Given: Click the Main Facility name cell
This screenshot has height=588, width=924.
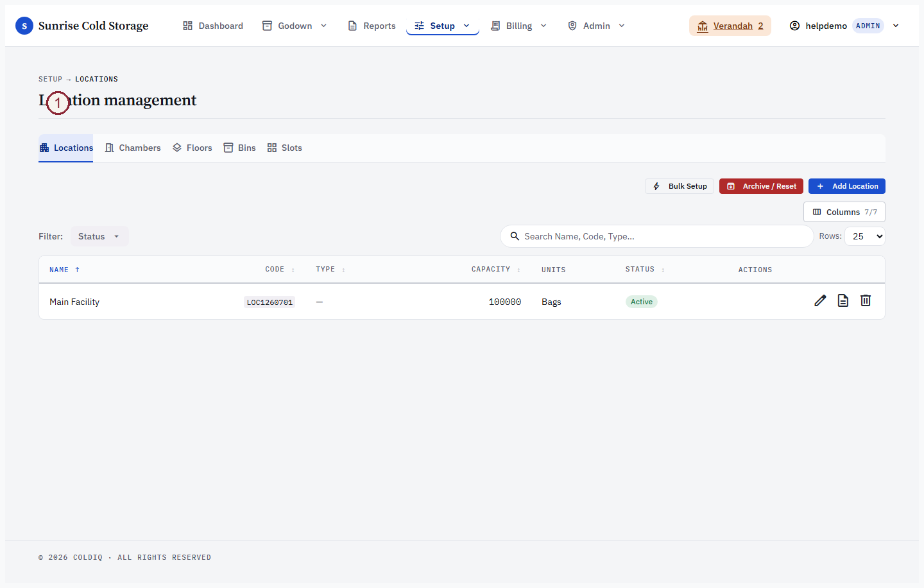Looking at the screenshot, I should click(x=74, y=302).
